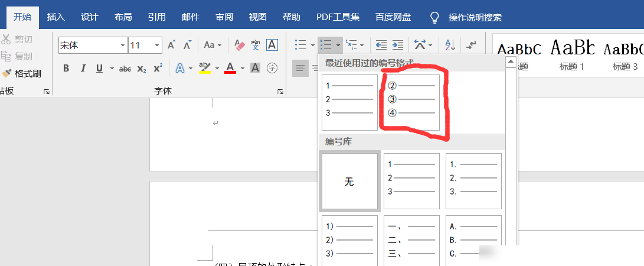Expand the highlight color dropdown arrow
The width and height of the screenshot is (644, 266).
coord(217,69)
